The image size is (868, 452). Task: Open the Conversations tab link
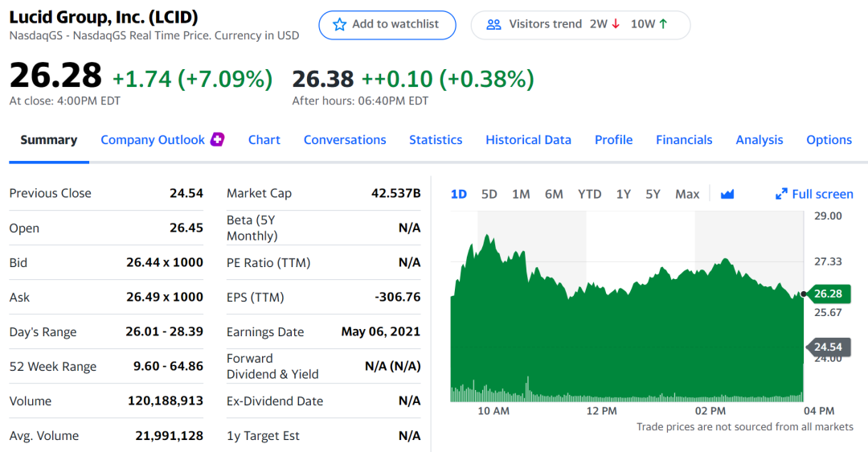pyautogui.click(x=345, y=140)
